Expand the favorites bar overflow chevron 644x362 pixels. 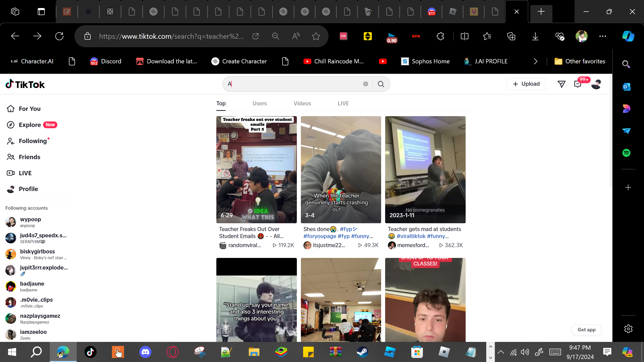pos(536,61)
